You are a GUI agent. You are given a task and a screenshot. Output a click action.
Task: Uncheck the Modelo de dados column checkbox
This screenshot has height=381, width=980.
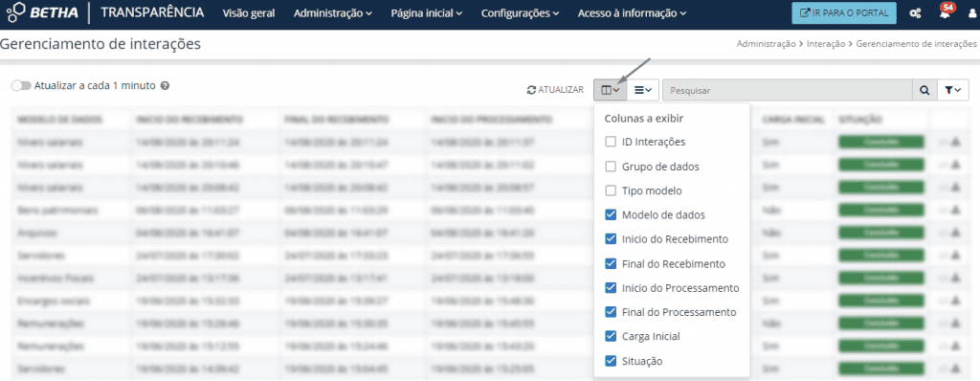pos(611,215)
